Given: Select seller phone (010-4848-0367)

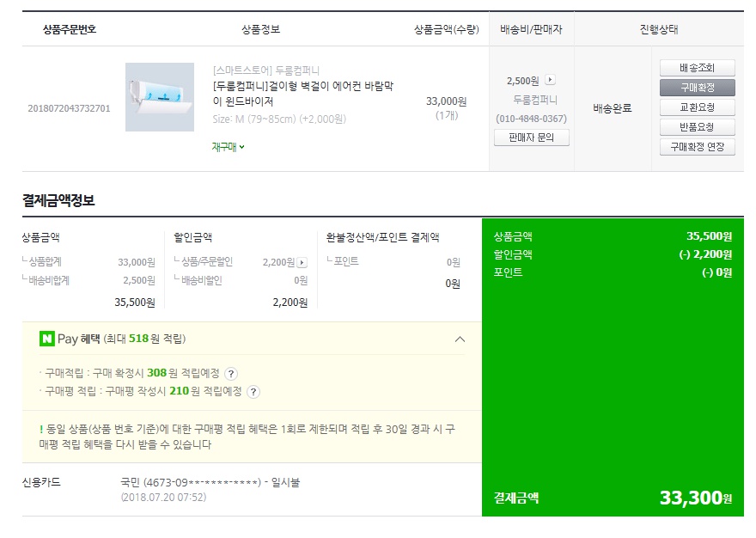Looking at the screenshot, I should [x=531, y=119].
